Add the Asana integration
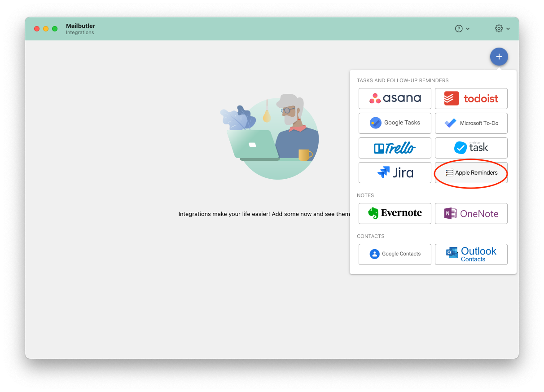Screen dimensions: 544x392 point(395,98)
